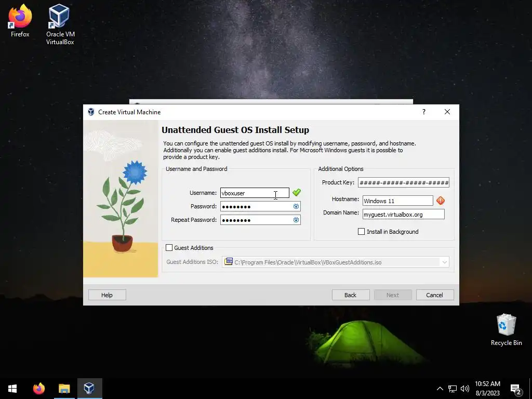
Task: Close the Create Virtual Machine dialog
Action: [x=447, y=112]
